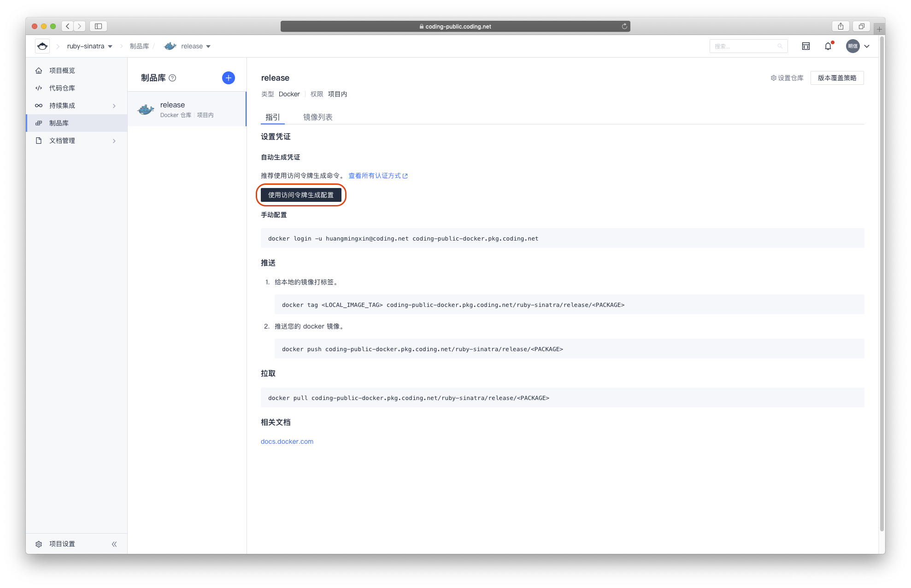
Task: Click the 版本覆盖策略 button
Action: (837, 78)
